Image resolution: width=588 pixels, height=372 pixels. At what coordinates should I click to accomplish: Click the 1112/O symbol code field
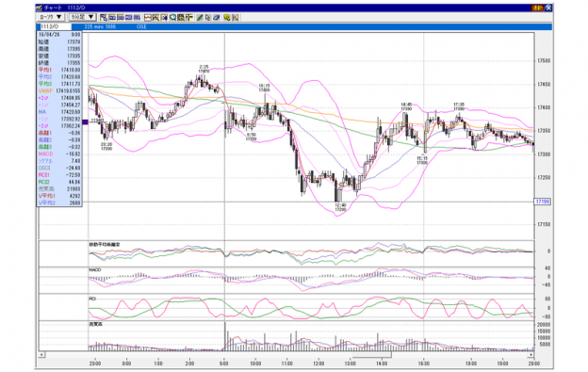click(55, 26)
